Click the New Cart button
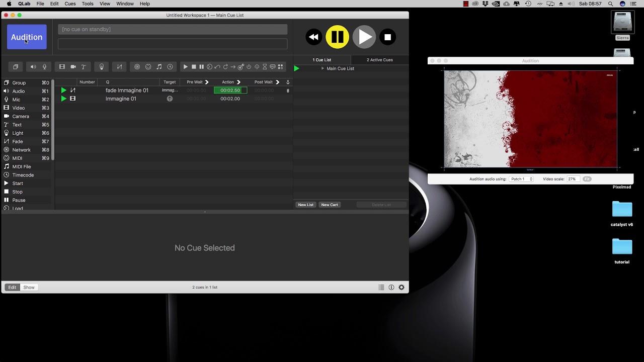The image size is (644, 362). pos(330,205)
